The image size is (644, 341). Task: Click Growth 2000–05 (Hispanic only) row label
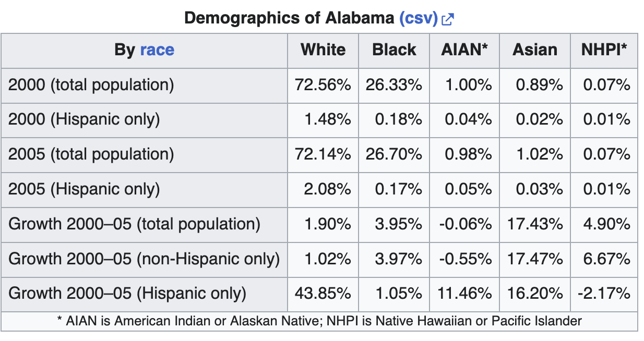(x=127, y=294)
